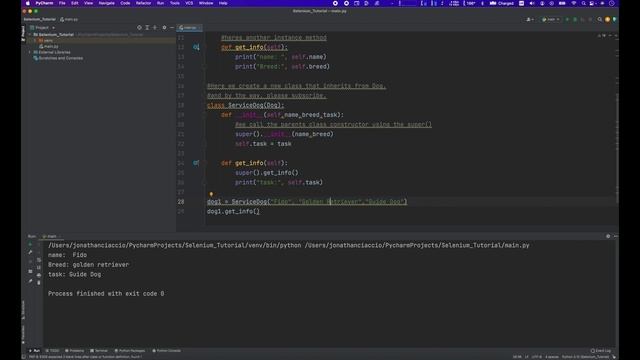This screenshot has height=360, width=640.
Task: Open the File menu
Action: tap(62, 3)
